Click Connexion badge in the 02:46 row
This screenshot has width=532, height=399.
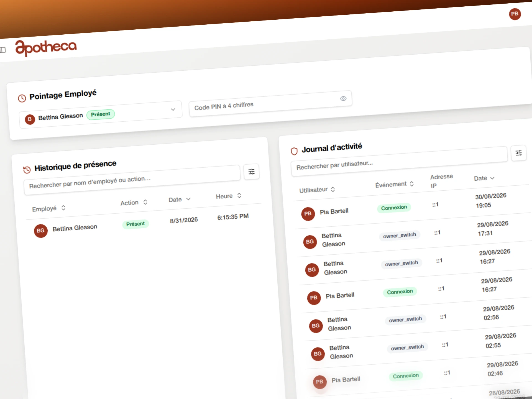click(406, 376)
